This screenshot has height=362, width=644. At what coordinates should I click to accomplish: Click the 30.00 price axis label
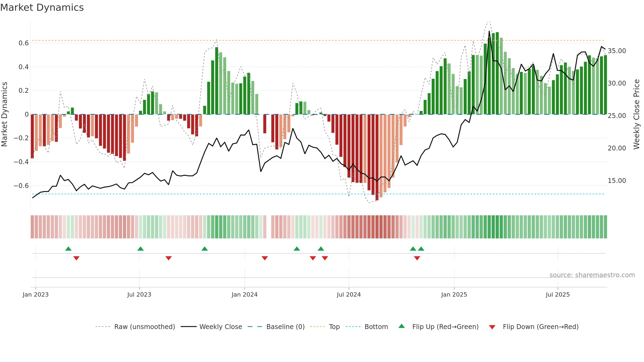(617, 83)
